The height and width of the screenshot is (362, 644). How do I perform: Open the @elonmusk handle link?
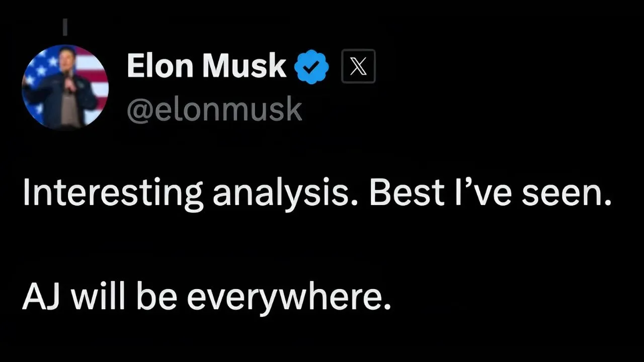214,109
